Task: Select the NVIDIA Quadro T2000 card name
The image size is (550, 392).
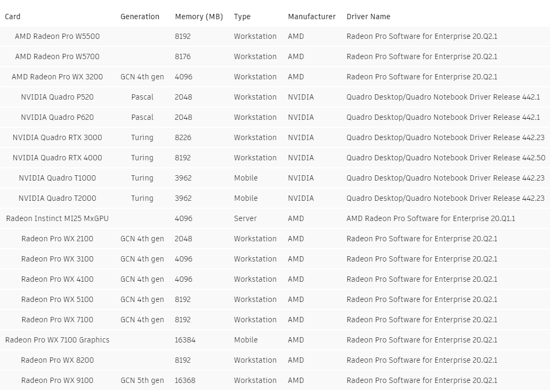Action: click(57, 198)
